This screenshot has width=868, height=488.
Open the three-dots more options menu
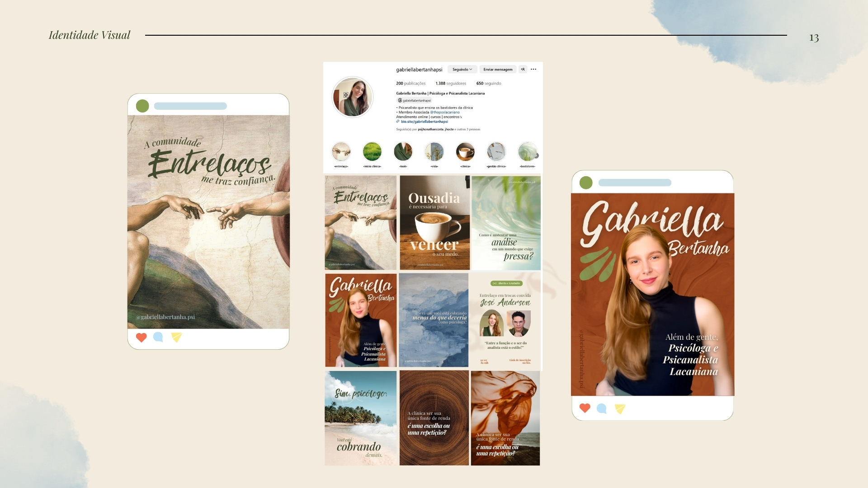(533, 70)
